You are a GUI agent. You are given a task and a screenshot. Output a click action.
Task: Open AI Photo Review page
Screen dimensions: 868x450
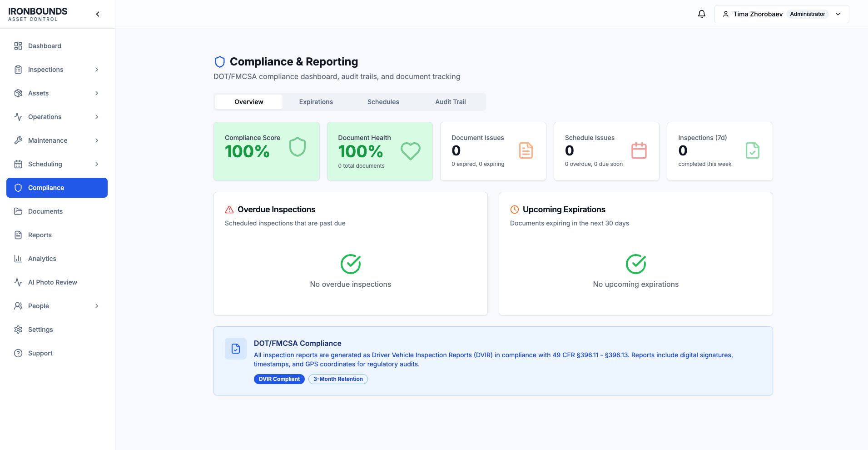[57, 282]
